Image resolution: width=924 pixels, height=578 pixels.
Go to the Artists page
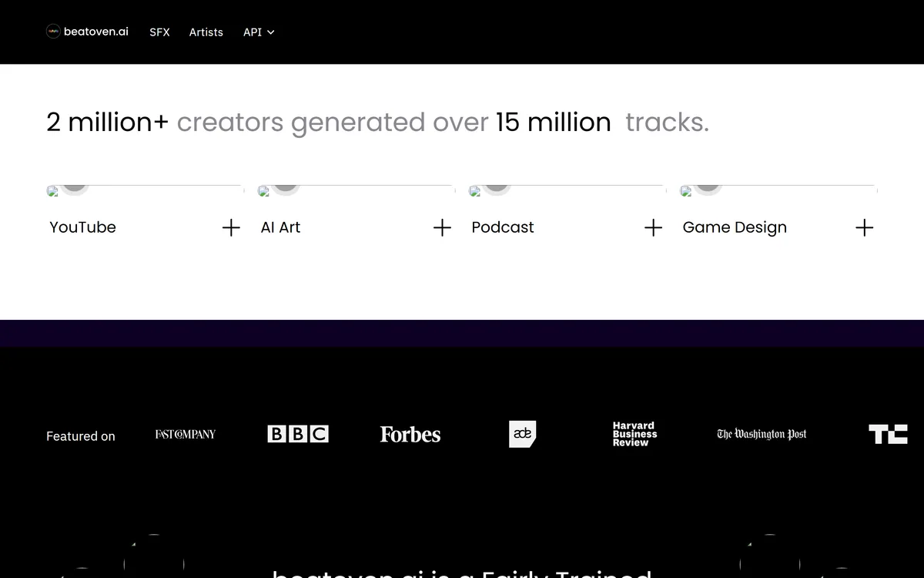point(206,32)
